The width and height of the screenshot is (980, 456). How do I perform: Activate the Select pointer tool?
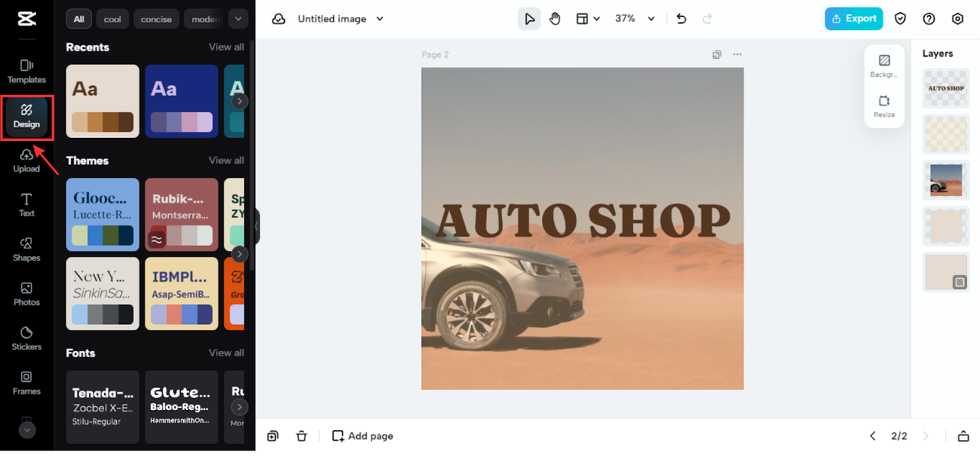[529, 19]
